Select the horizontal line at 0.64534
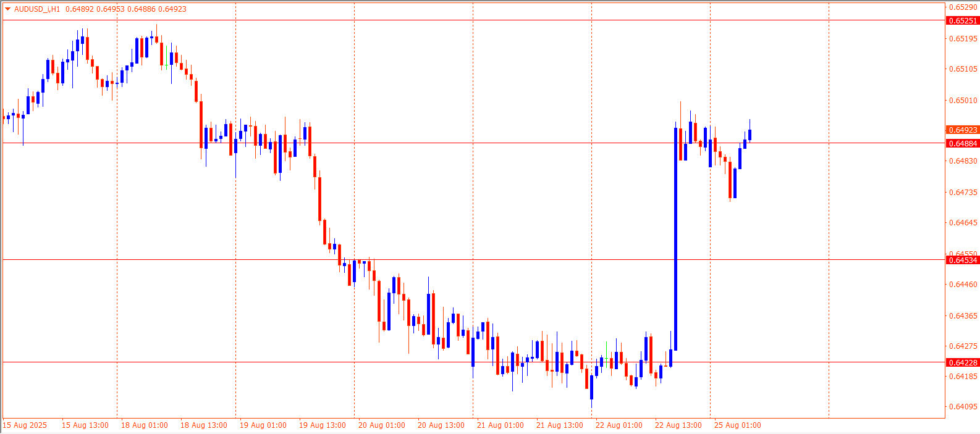 coord(473,260)
